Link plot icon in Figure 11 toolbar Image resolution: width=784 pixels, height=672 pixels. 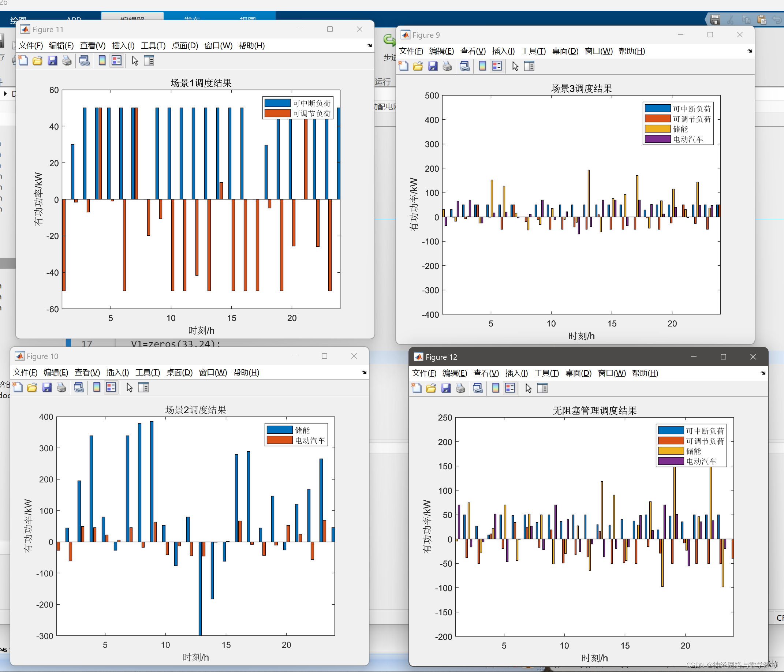pos(85,60)
